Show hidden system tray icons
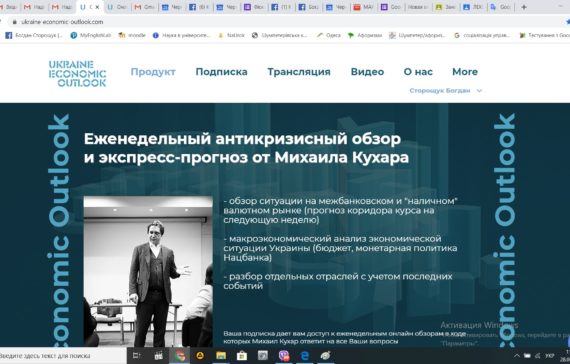 click(x=517, y=356)
